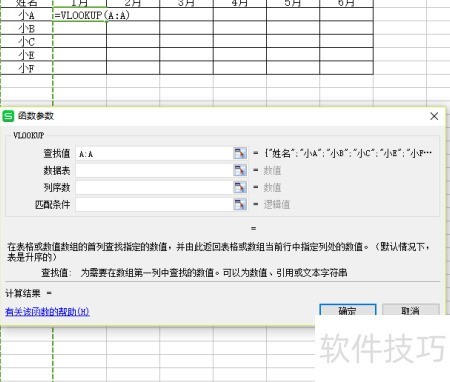Select the 2月 cell in 小B row

(x=133, y=28)
